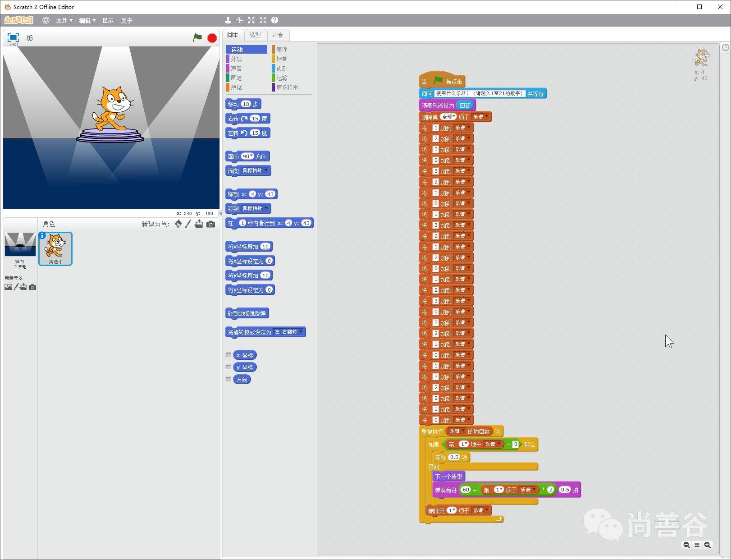Switch the stage to full screen mode
The image size is (731, 560).
point(13,37)
